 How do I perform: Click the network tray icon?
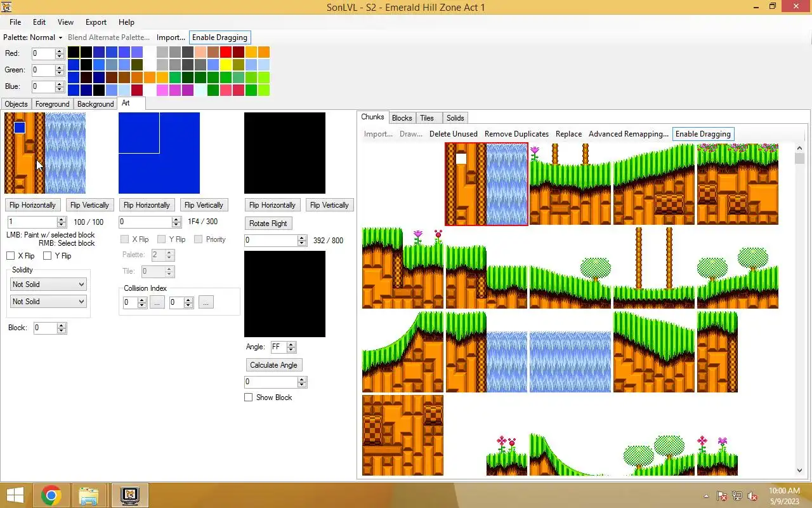coord(737,496)
